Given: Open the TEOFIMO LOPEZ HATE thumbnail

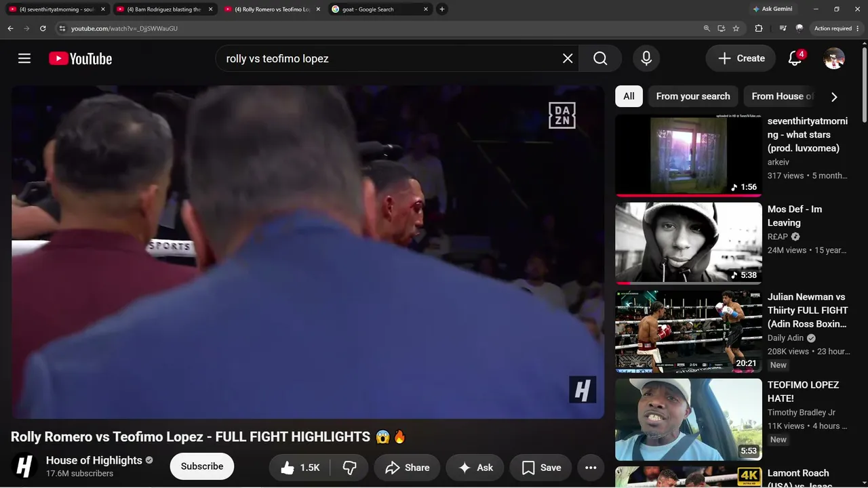Looking at the screenshot, I should coord(688,420).
